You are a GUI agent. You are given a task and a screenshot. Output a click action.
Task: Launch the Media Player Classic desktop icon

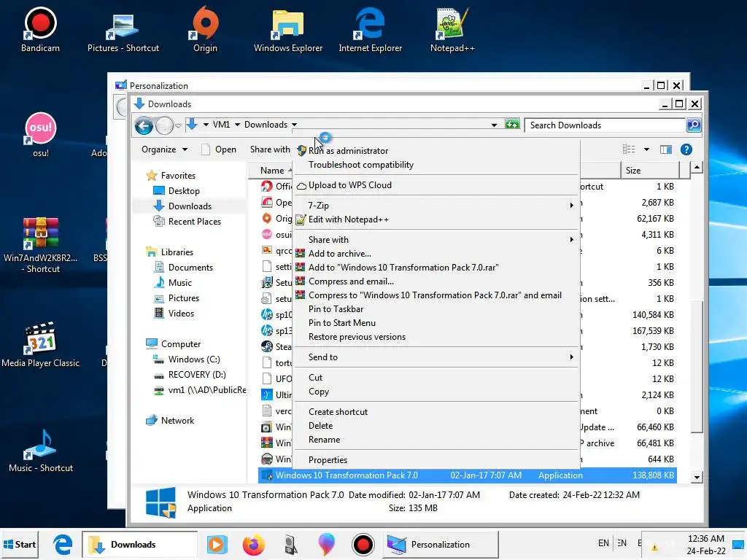(41, 345)
